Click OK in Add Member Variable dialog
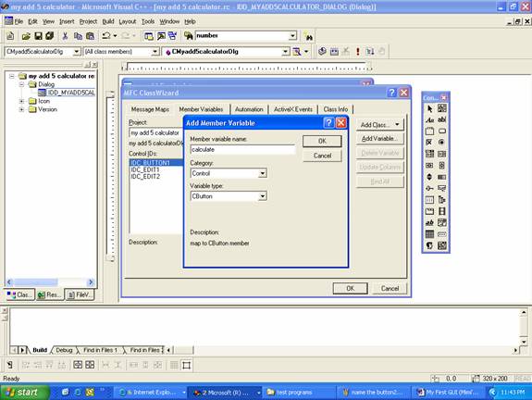 322,142
